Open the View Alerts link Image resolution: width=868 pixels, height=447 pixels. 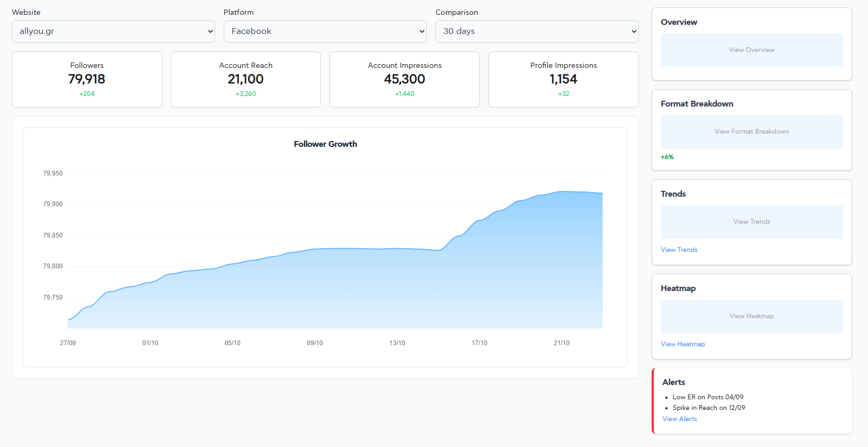pyautogui.click(x=679, y=419)
